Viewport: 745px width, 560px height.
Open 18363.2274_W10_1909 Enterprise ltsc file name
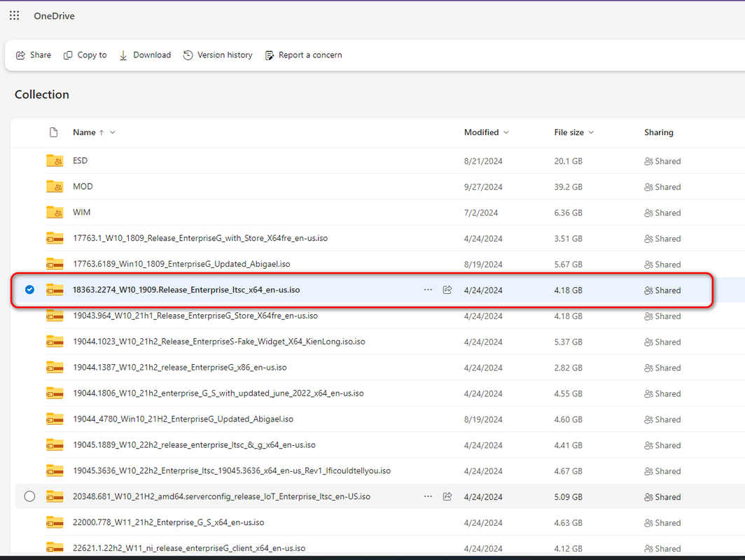click(x=186, y=290)
